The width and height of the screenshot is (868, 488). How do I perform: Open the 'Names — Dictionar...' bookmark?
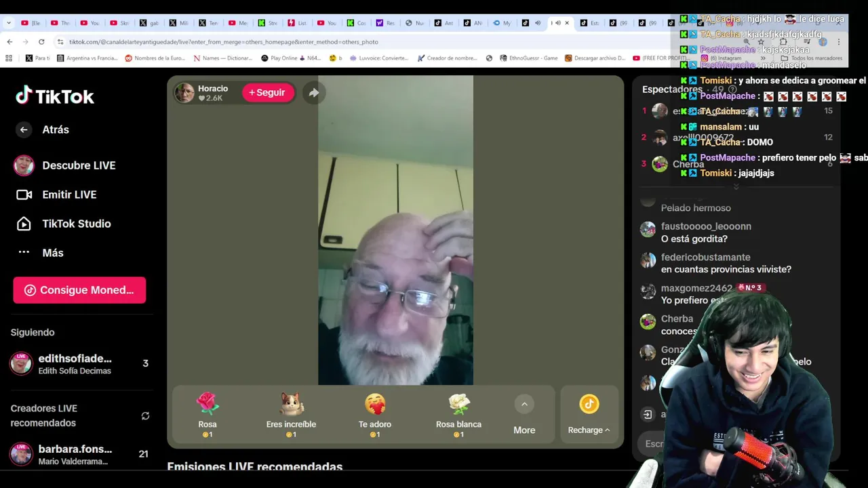click(x=222, y=58)
